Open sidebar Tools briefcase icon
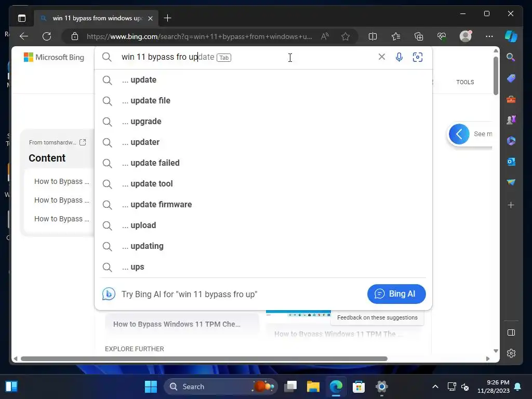The width and height of the screenshot is (532, 399). pyautogui.click(x=511, y=99)
